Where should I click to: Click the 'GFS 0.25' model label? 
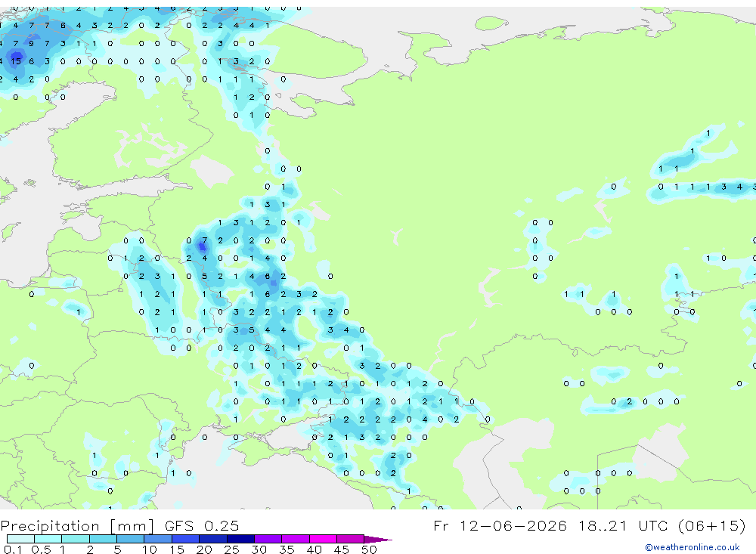coord(202,525)
